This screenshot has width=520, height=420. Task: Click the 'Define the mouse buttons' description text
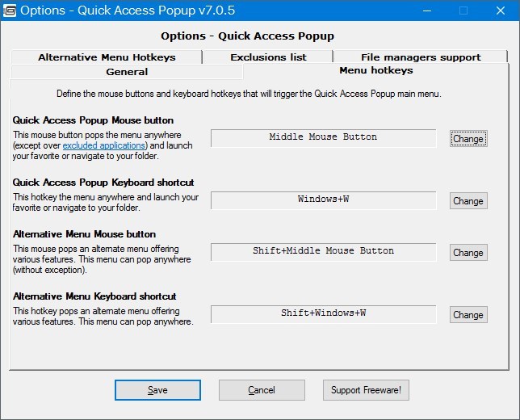pyautogui.click(x=249, y=94)
